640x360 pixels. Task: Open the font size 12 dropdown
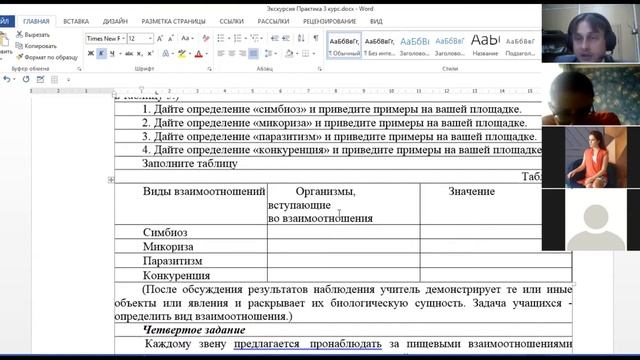click(x=150, y=38)
